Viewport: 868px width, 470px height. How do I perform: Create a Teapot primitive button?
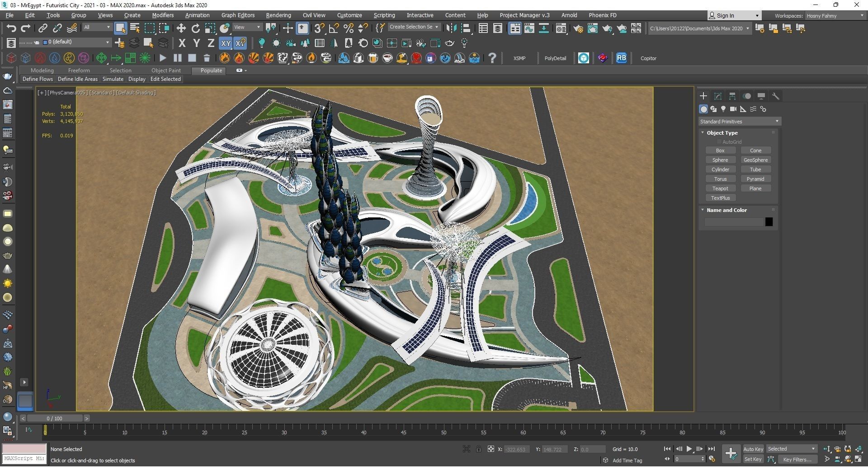pyautogui.click(x=720, y=188)
